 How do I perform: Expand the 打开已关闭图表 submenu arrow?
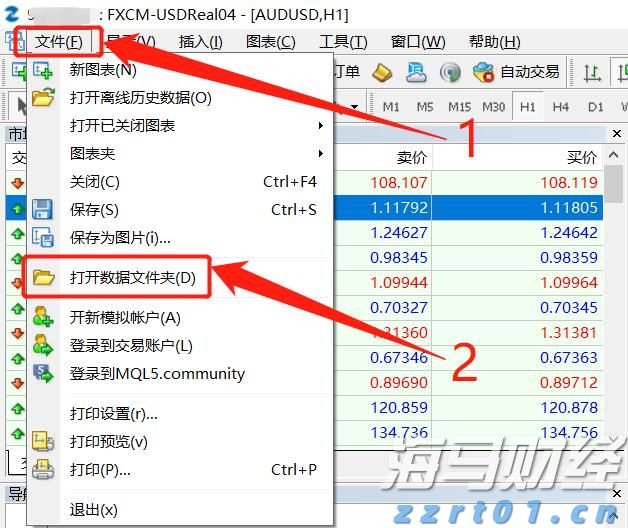321,126
